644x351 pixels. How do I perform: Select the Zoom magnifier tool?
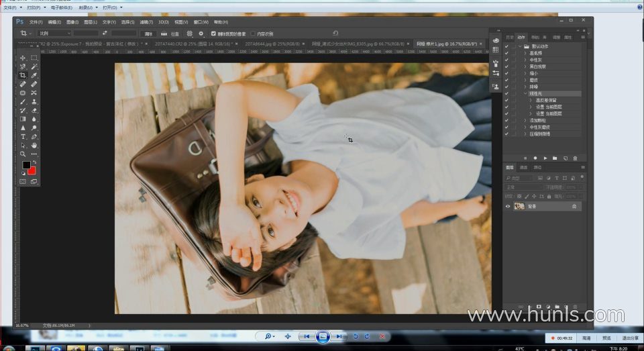pyautogui.click(x=23, y=154)
